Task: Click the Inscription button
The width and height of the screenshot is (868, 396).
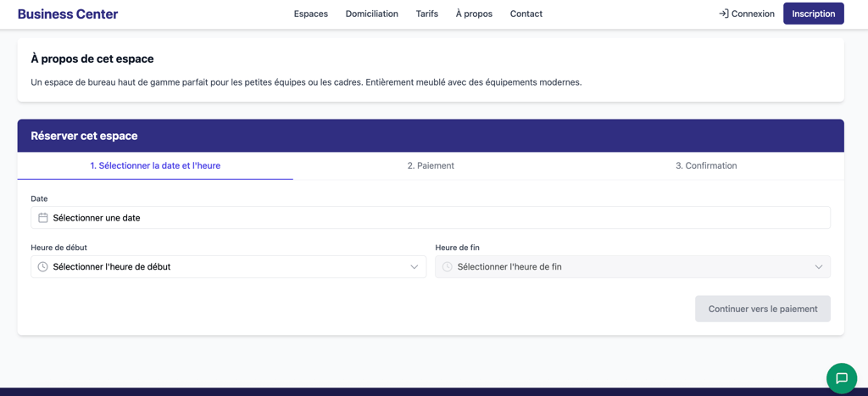Action: (x=813, y=14)
